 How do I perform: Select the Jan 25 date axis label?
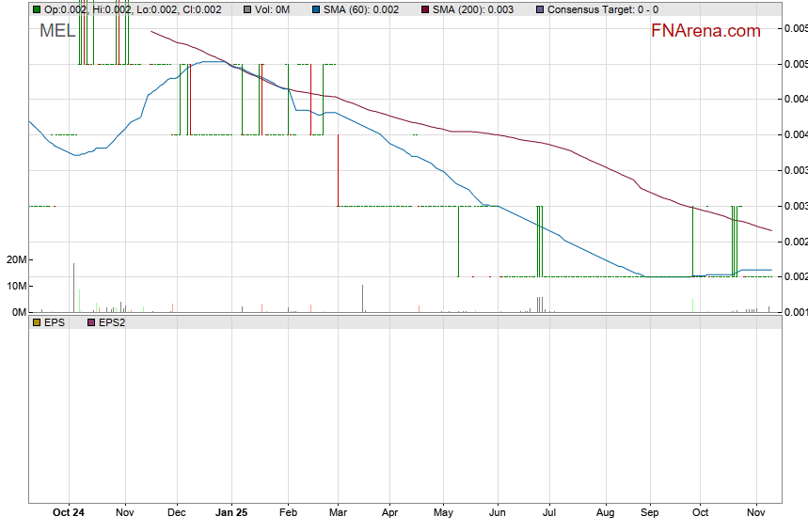click(231, 513)
